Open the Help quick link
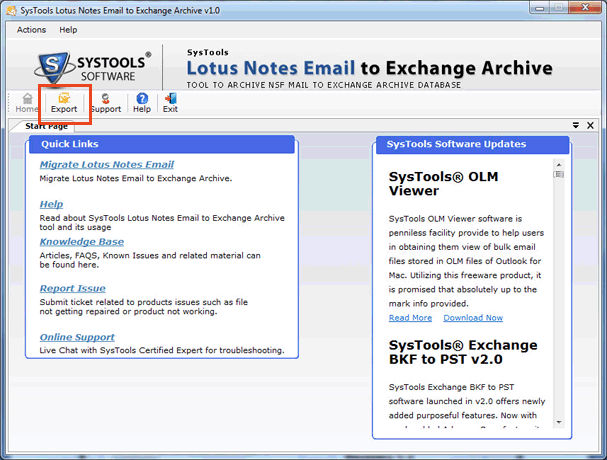This screenshot has height=460, width=607. 51,204
